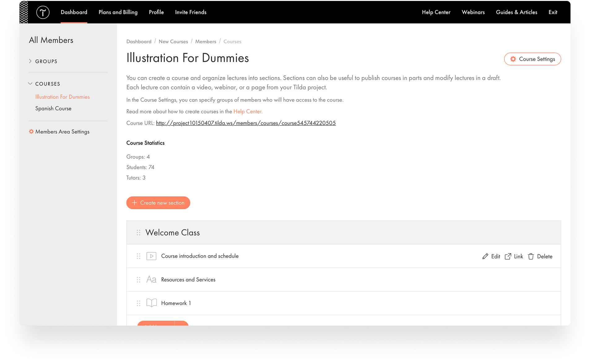
Task: Click the Tilda logo icon
Action: [x=43, y=12]
